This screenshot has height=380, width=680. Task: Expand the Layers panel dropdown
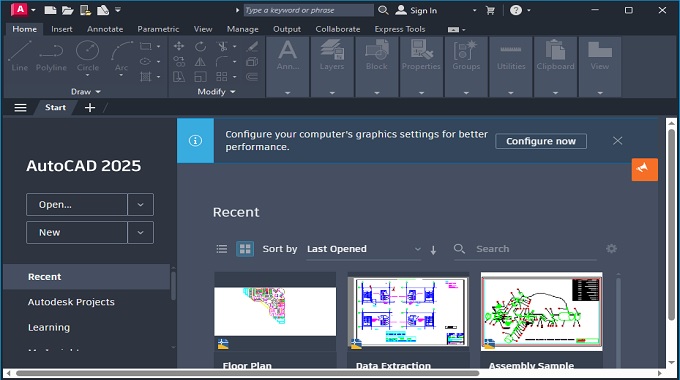[x=332, y=93]
